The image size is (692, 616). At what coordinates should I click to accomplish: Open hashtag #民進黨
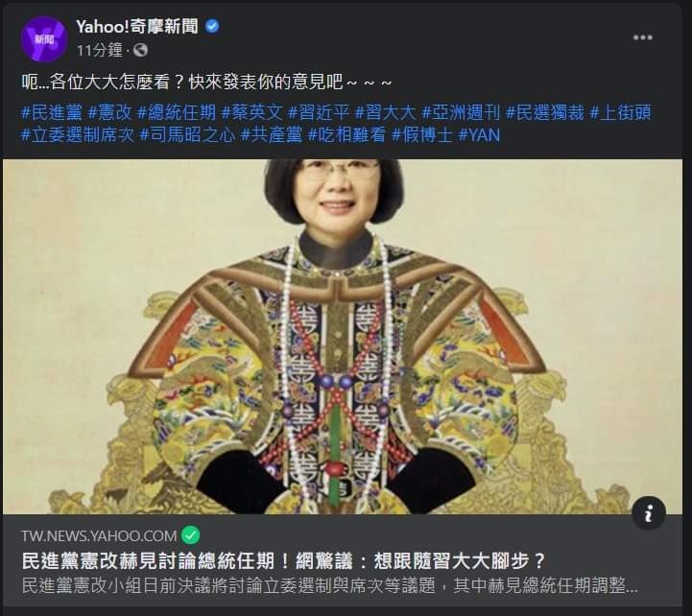pos(52,112)
